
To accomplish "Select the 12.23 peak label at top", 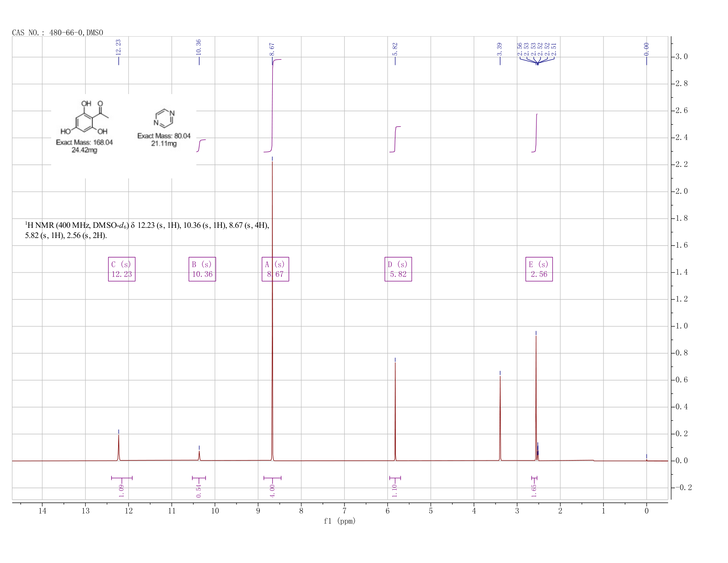I will (118, 47).
